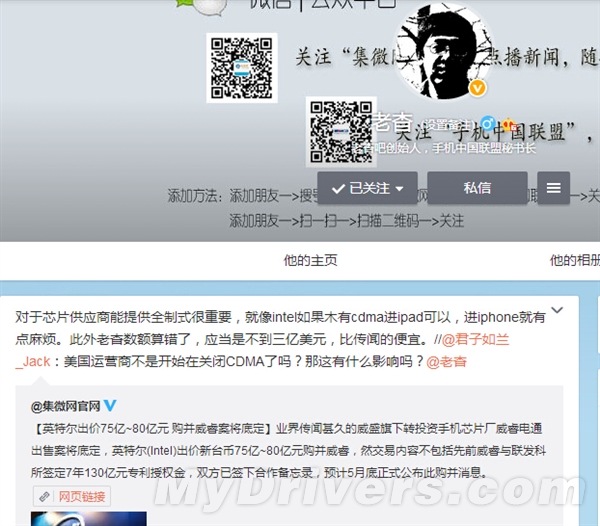This screenshot has height=526, width=600.
Task: Click the blue V badge next to 集微网官网
Action: pos(110,405)
